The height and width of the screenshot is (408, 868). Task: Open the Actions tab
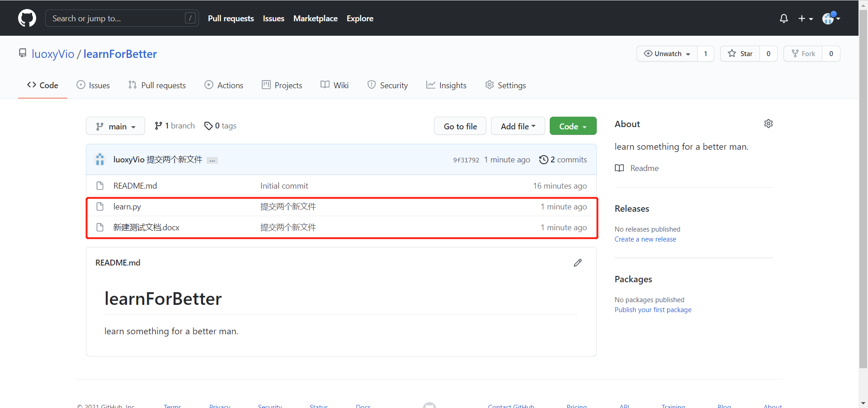coord(224,85)
